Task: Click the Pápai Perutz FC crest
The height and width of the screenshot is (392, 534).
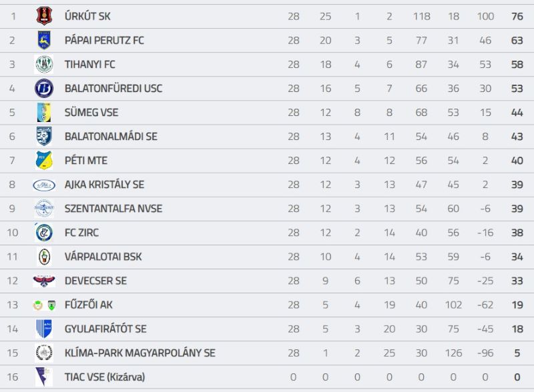Action: (x=44, y=40)
